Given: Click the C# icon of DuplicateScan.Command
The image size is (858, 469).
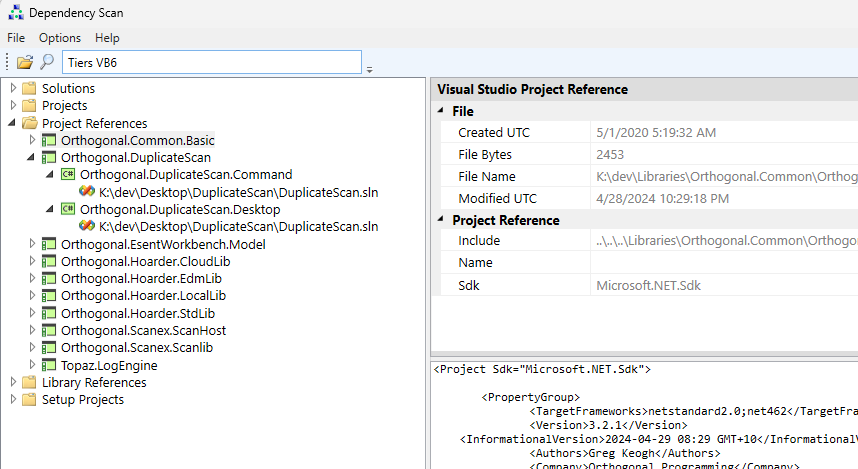Looking at the screenshot, I should (x=68, y=175).
